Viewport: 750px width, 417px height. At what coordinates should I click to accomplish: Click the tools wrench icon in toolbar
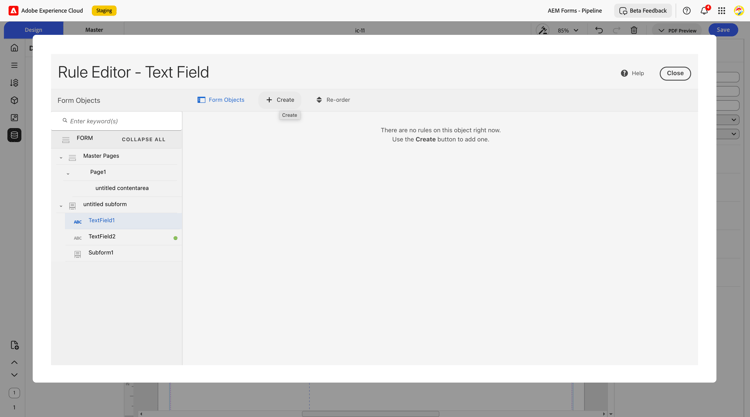(542, 30)
